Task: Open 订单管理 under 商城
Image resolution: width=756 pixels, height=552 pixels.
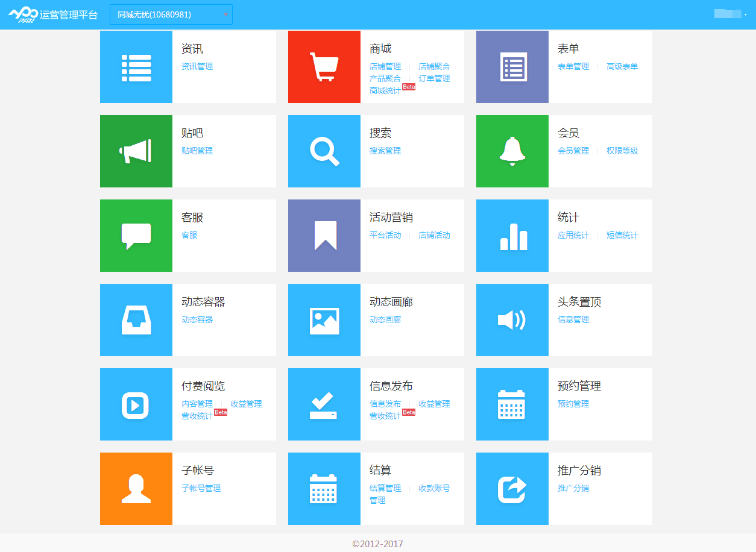Action: pyautogui.click(x=434, y=78)
